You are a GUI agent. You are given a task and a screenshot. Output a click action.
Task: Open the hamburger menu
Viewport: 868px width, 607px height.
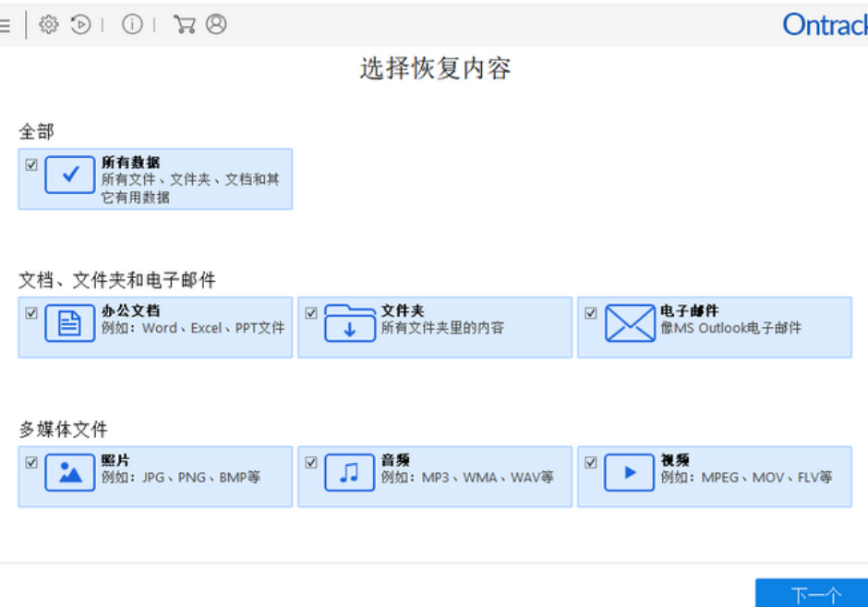coord(6,25)
